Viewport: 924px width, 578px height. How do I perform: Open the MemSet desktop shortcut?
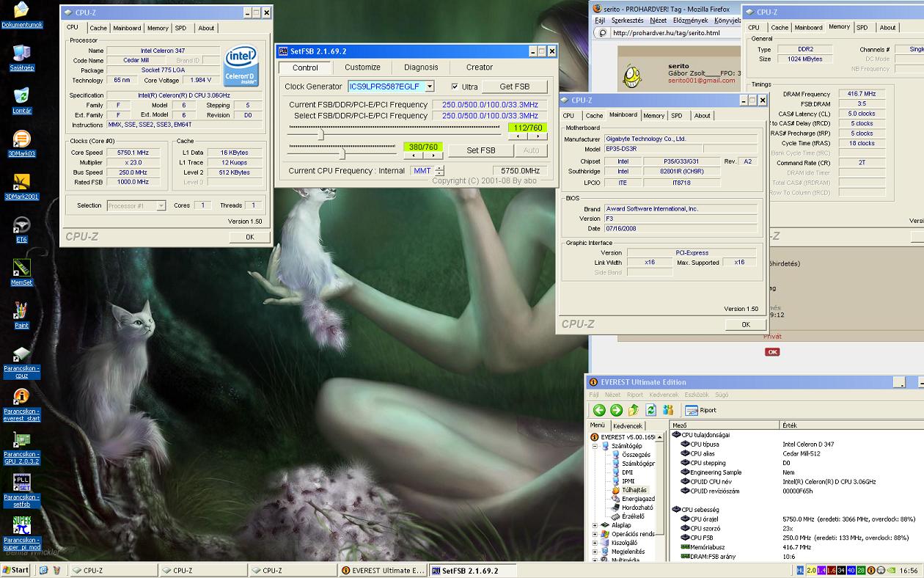[21, 272]
